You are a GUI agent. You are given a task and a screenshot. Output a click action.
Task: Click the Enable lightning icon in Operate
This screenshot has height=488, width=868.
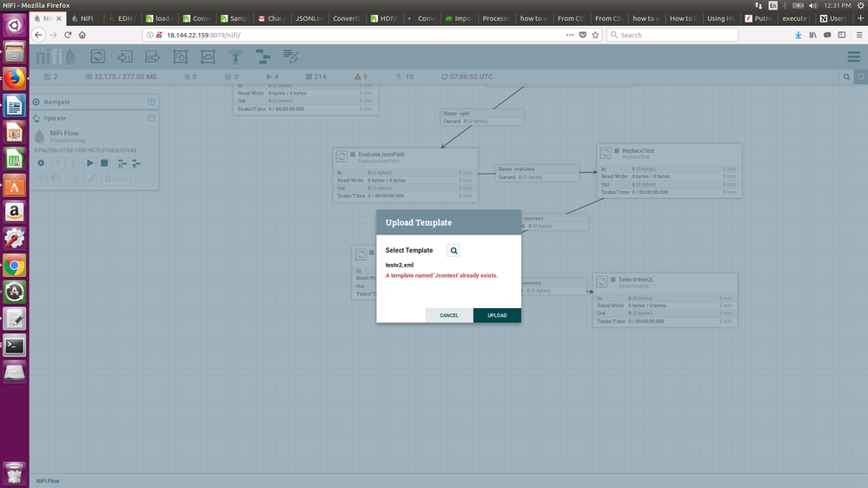pos(57,163)
